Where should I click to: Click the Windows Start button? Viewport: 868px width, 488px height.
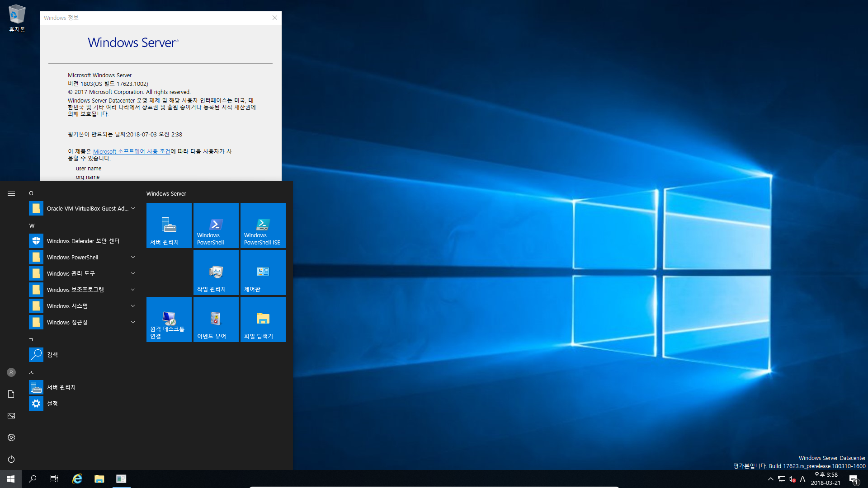coord(11,479)
